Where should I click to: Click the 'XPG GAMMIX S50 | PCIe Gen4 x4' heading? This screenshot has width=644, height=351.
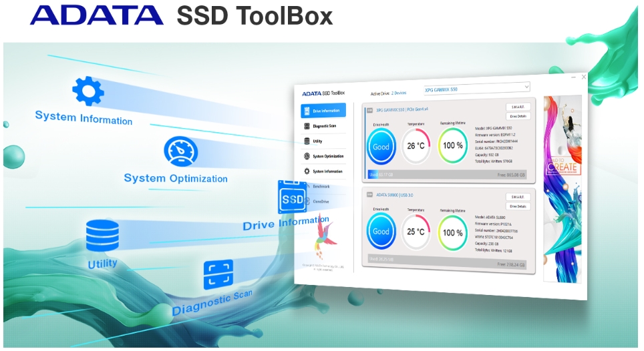click(402, 109)
